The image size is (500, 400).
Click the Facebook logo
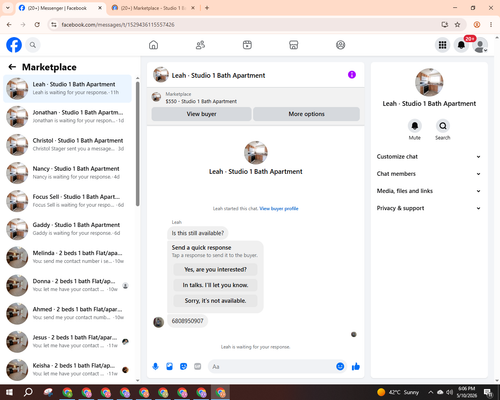[14, 45]
